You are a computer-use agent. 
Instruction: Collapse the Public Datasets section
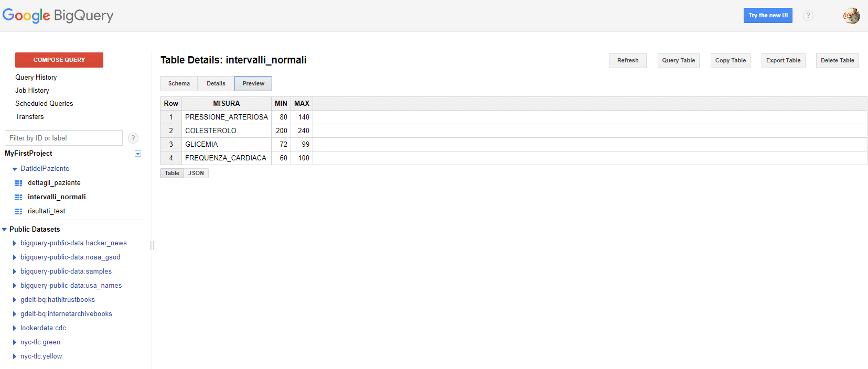point(4,230)
